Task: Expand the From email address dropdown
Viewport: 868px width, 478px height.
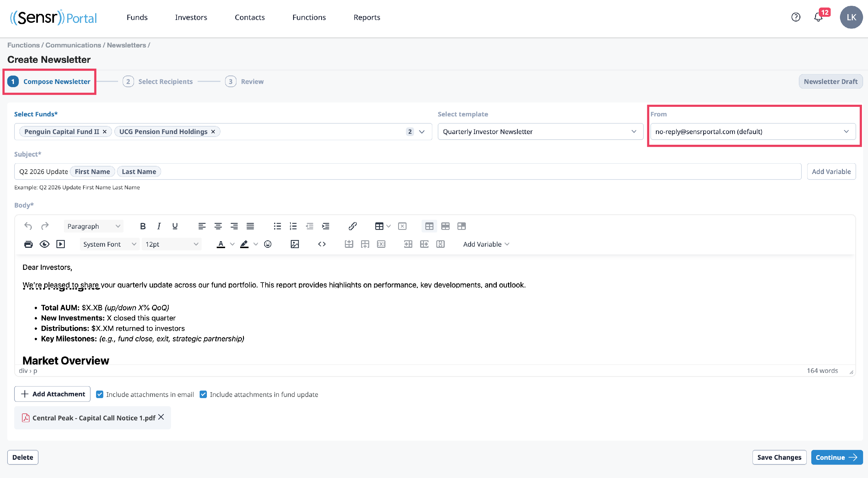Action: click(x=753, y=132)
